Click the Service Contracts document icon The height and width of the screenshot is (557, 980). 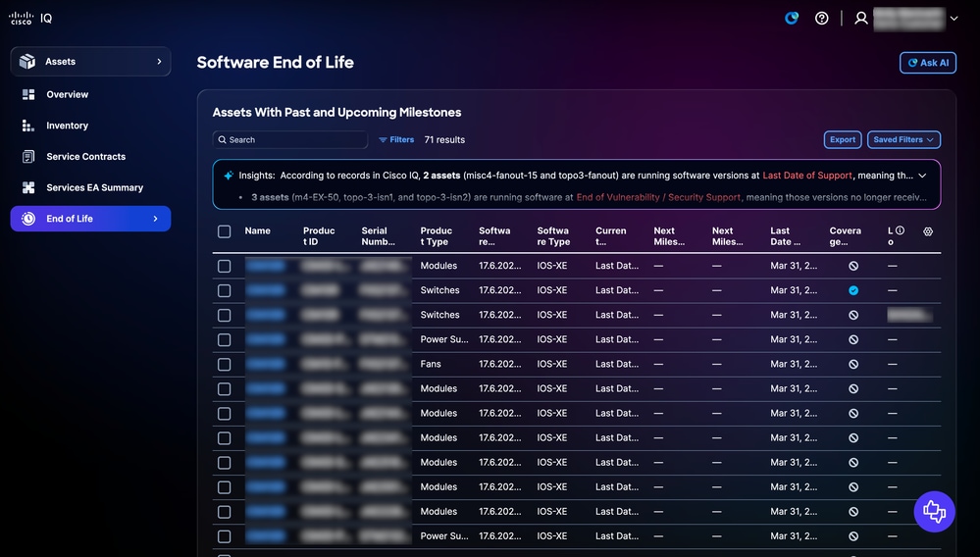click(28, 157)
